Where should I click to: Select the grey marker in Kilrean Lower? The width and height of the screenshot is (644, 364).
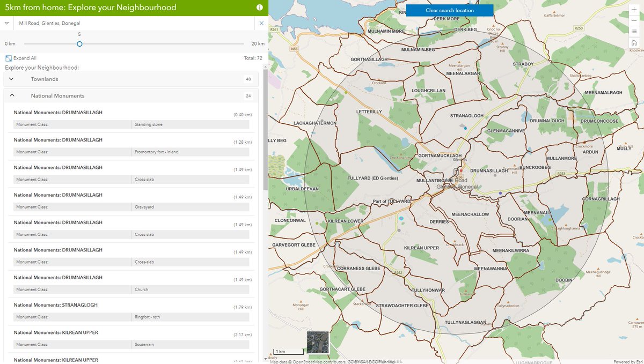click(399, 230)
